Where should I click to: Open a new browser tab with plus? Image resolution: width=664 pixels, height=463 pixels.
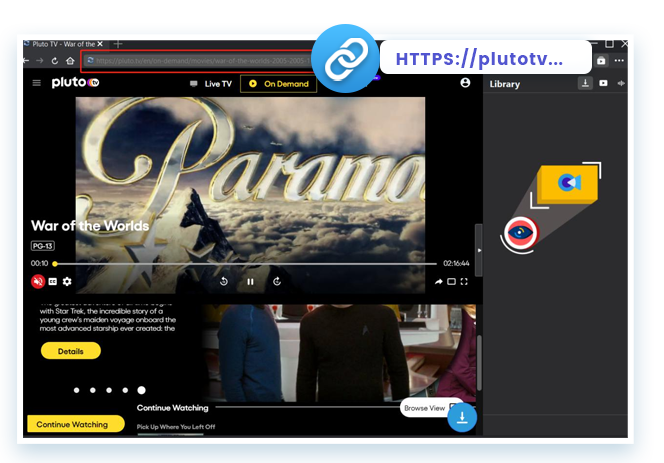pos(118,44)
